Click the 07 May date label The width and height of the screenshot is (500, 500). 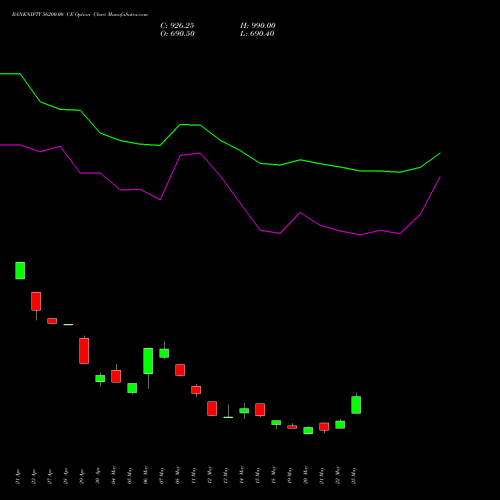point(162,475)
